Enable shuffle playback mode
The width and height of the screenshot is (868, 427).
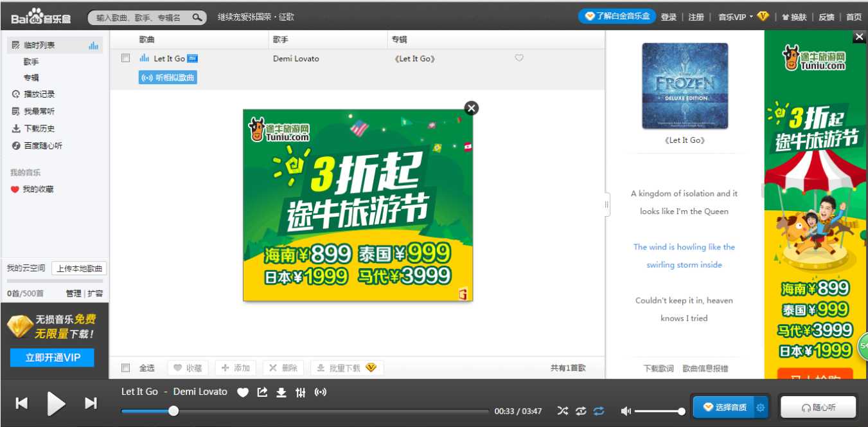[563, 411]
